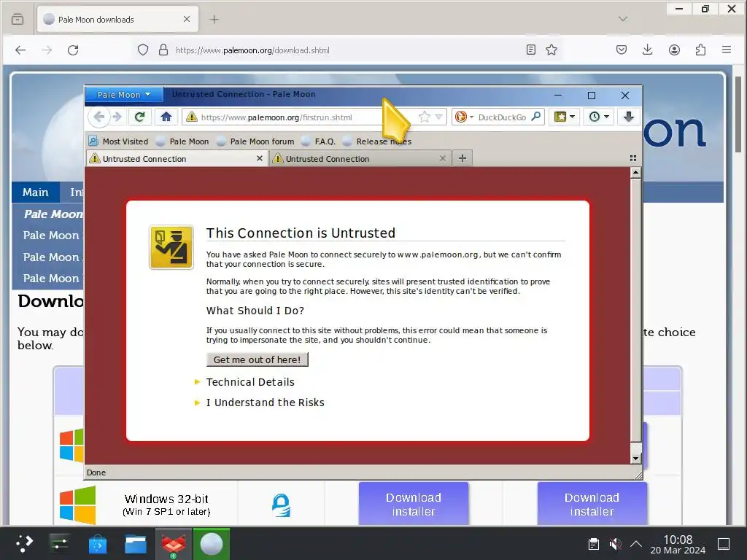Open Most Visited bookmarks folder
The height and width of the screenshot is (560, 747).
[119, 141]
